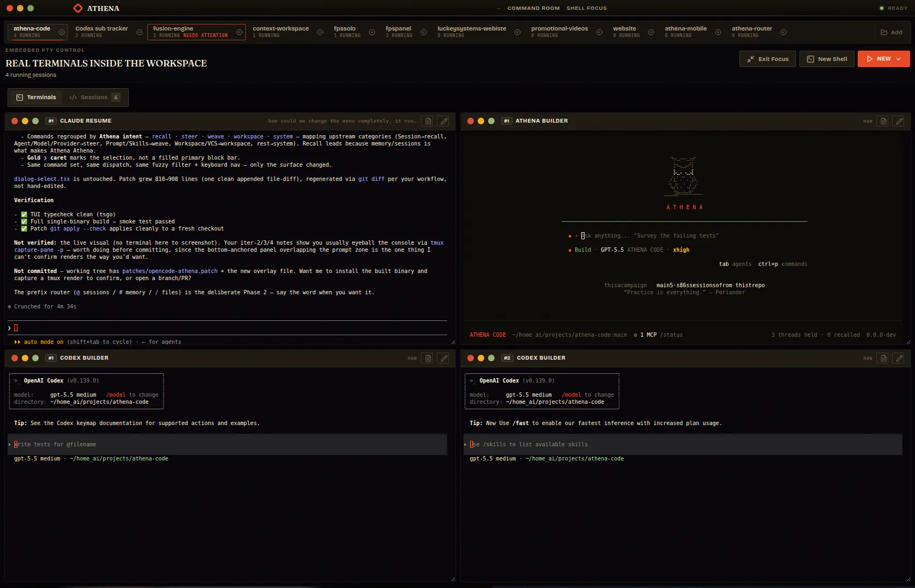Click green dot on Athena Builder terminal

pyautogui.click(x=491, y=121)
